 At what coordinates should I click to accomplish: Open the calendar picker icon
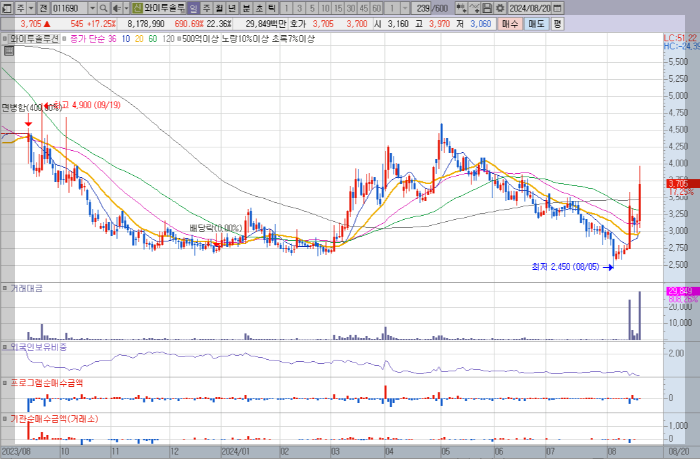point(558,8)
